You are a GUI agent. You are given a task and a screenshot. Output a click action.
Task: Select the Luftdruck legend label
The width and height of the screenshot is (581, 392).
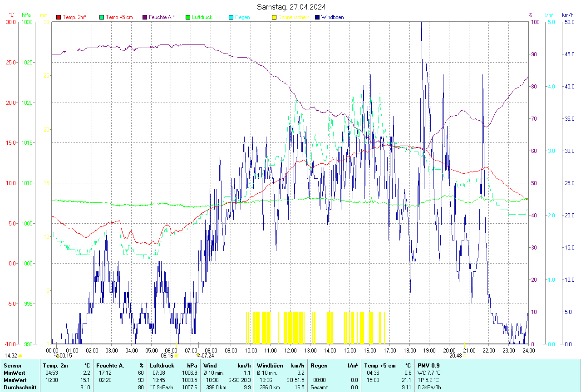(202, 17)
